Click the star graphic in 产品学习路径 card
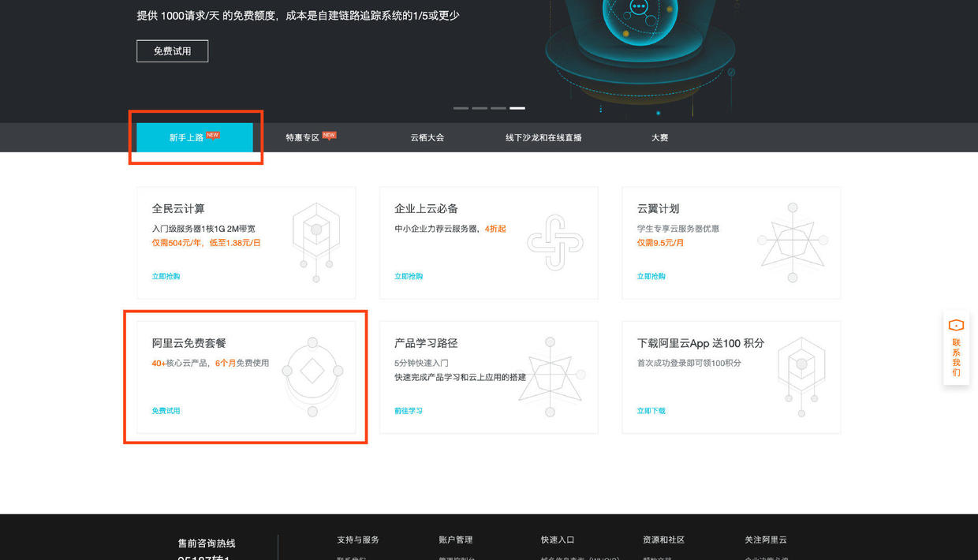This screenshot has height=560, width=978. (551, 377)
